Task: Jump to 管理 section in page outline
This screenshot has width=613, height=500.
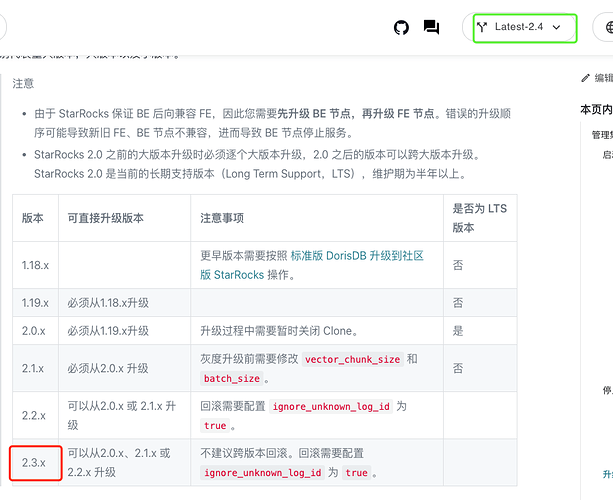Action: coord(601,135)
